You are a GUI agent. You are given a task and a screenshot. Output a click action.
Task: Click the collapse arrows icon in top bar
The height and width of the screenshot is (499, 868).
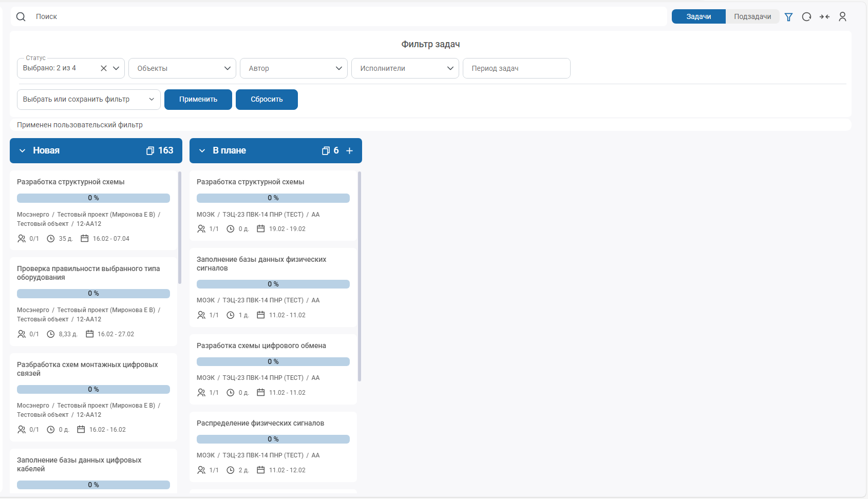[824, 17]
